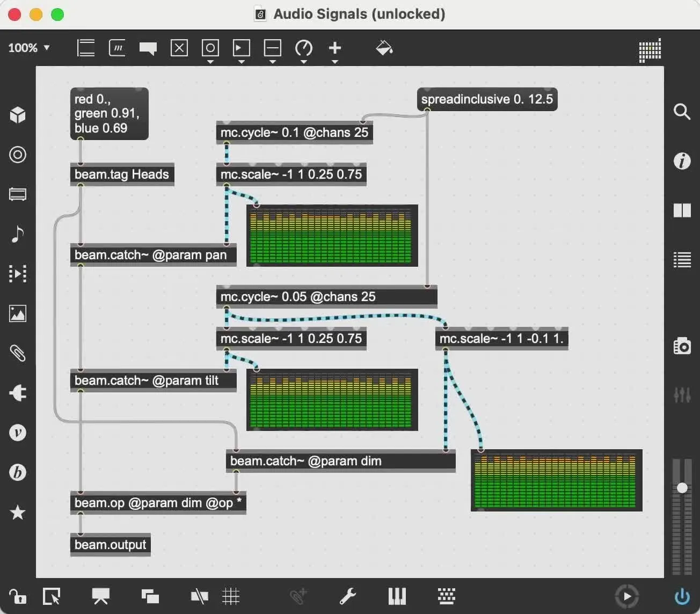Open the zoom 100% dropdown
Viewport: 700px width, 614px height.
coord(29,48)
